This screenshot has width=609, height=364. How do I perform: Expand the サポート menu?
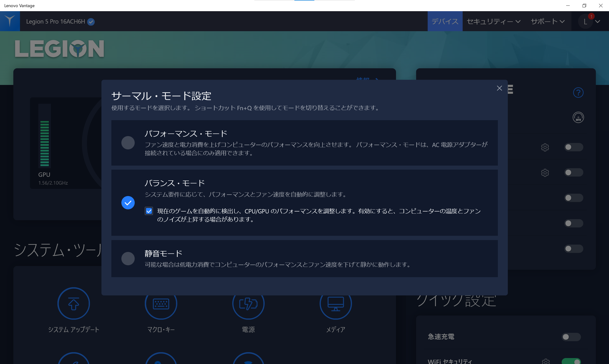point(548,21)
